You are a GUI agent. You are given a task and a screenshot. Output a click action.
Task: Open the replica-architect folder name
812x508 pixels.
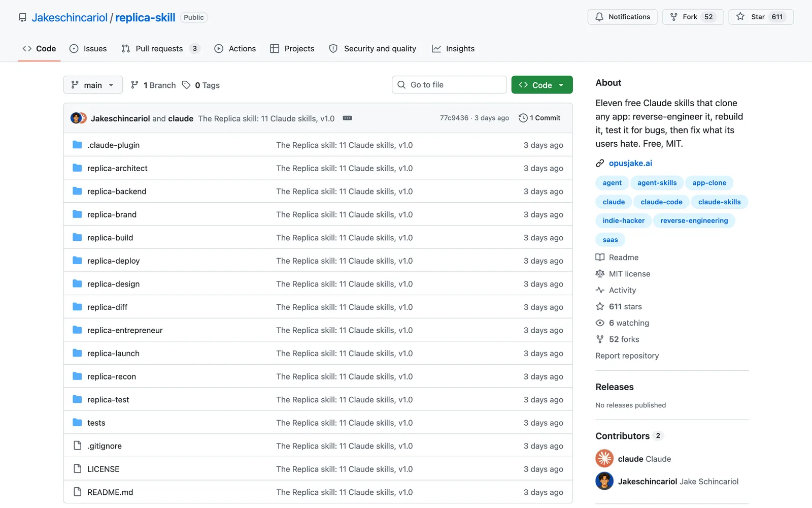117,168
